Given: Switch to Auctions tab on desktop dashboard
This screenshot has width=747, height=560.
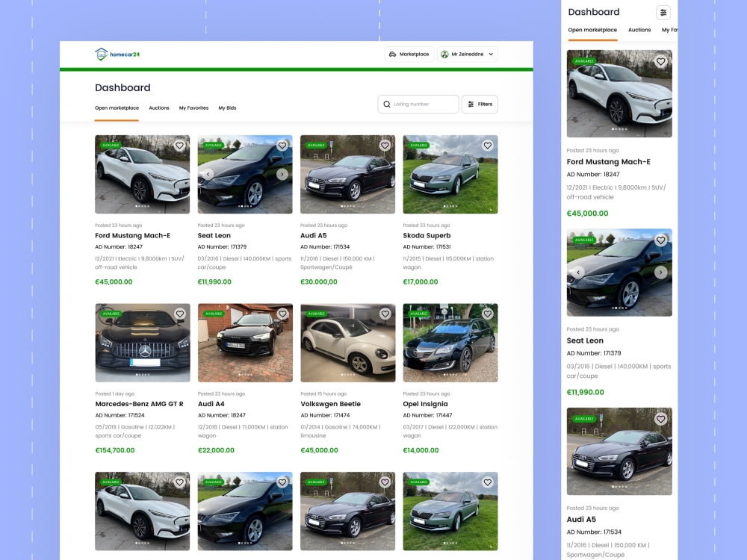Looking at the screenshot, I should coord(159,108).
